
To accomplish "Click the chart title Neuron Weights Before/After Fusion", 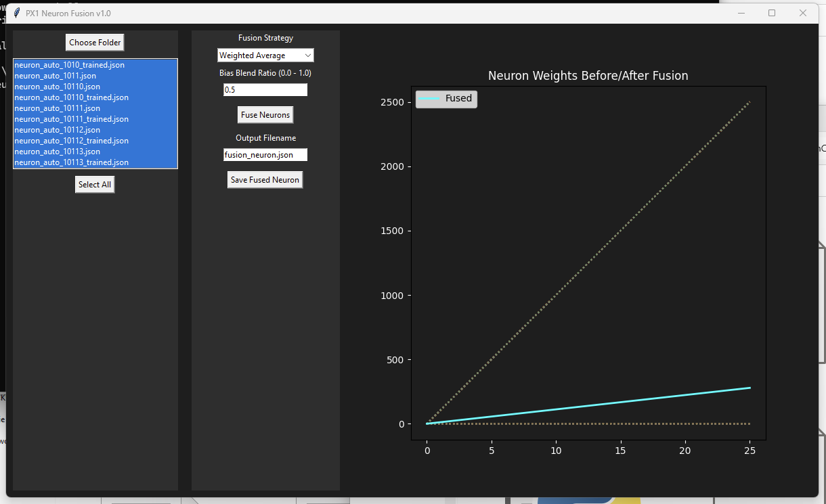I will pos(588,76).
